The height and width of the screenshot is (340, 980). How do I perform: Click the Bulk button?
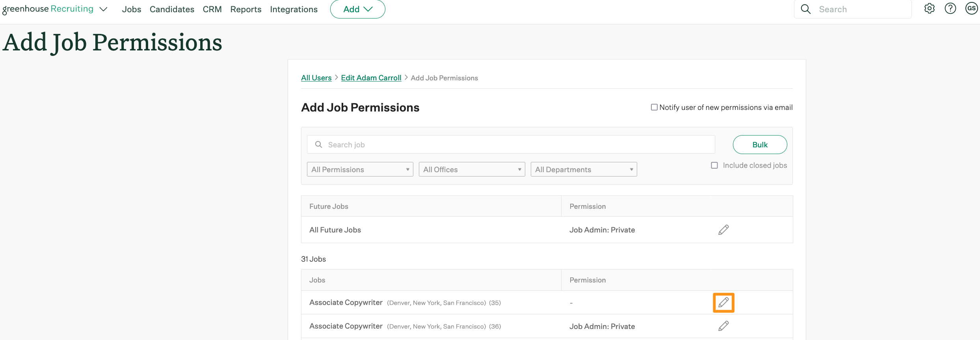760,145
